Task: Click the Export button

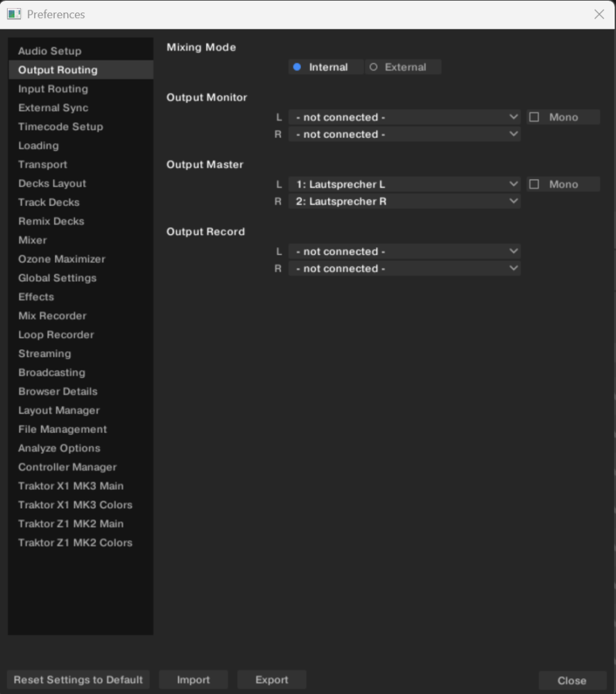Action: coord(272,679)
